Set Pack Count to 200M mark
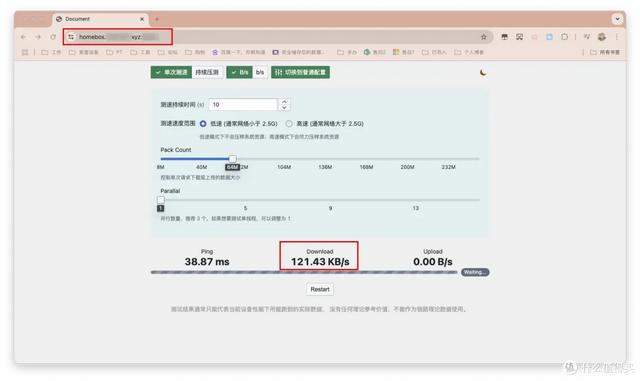Viewport: 640px width, 381px height. point(407,167)
